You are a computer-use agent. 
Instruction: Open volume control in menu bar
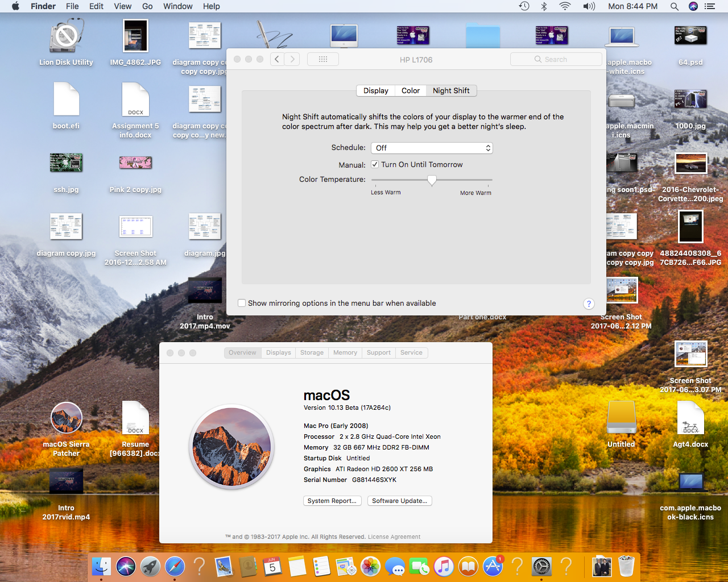click(x=589, y=6)
